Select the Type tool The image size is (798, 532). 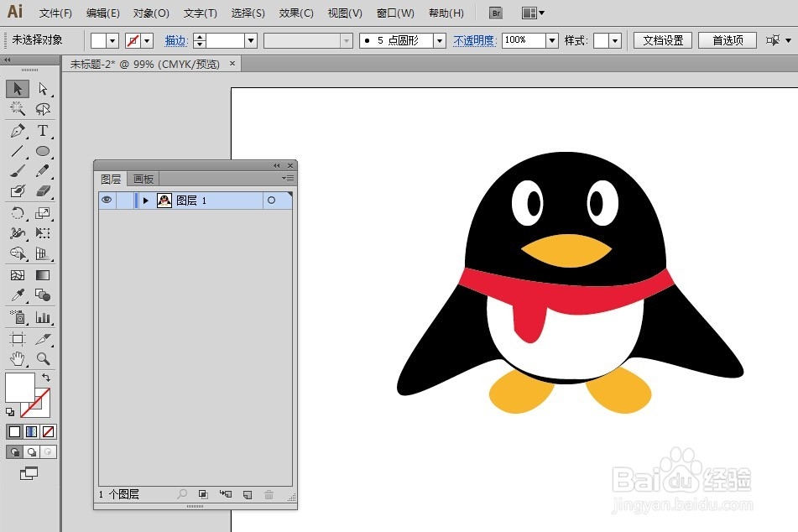(43, 130)
